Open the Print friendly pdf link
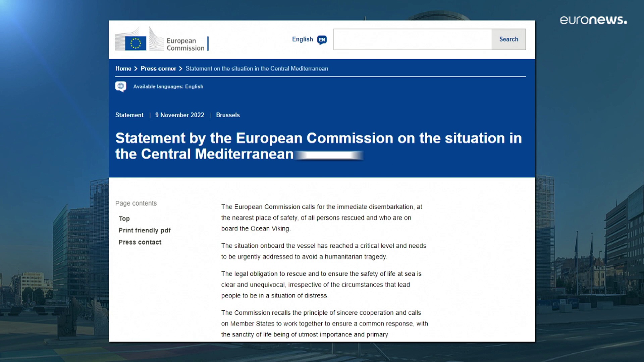This screenshot has height=362, width=644. point(144,230)
